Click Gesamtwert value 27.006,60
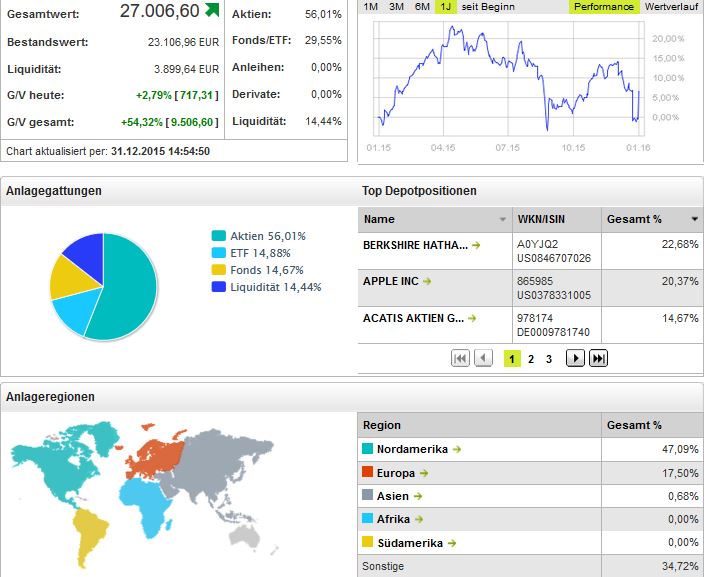The width and height of the screenshot is (706, 577). pyautogui.click(x=159, y=11)
